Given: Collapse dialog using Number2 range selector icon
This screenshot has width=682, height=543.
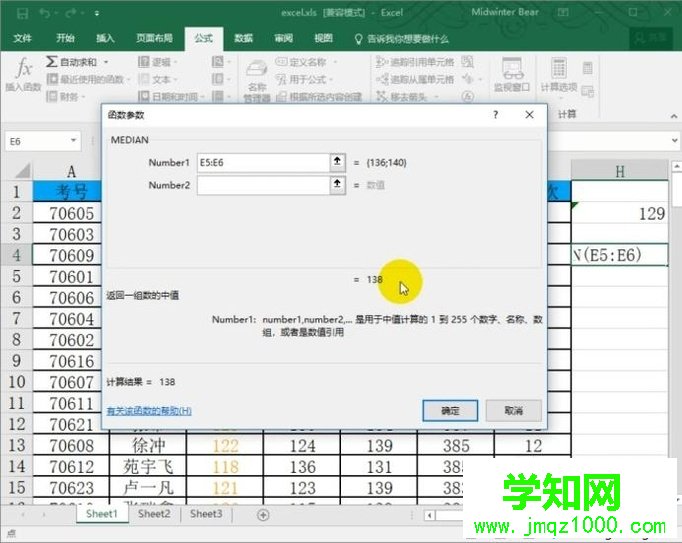Looking at the screenshot, I should click(337, 184).
